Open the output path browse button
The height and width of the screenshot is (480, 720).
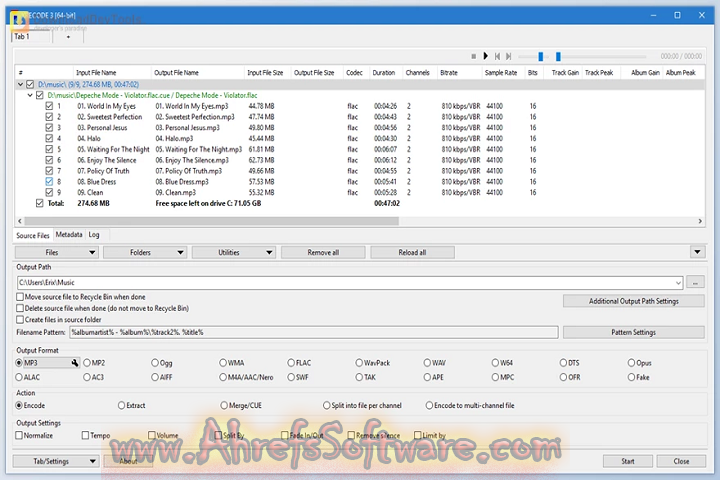point(695,283)
